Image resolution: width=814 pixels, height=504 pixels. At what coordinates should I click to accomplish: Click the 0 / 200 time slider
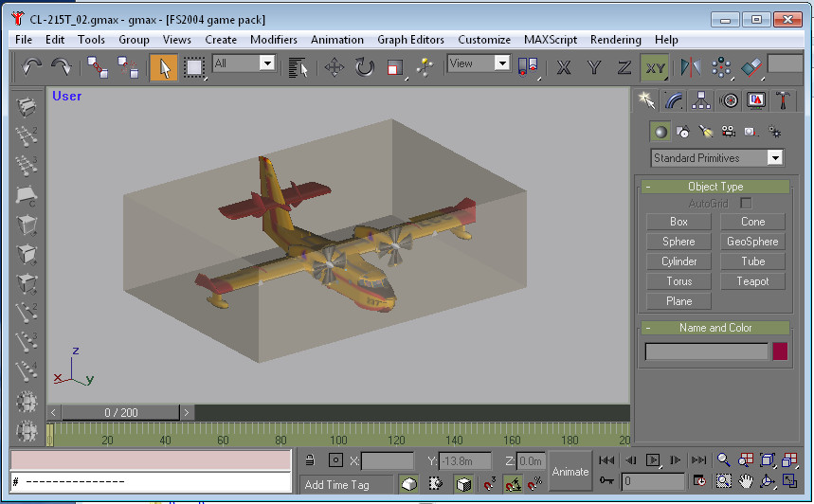(120, 413)
